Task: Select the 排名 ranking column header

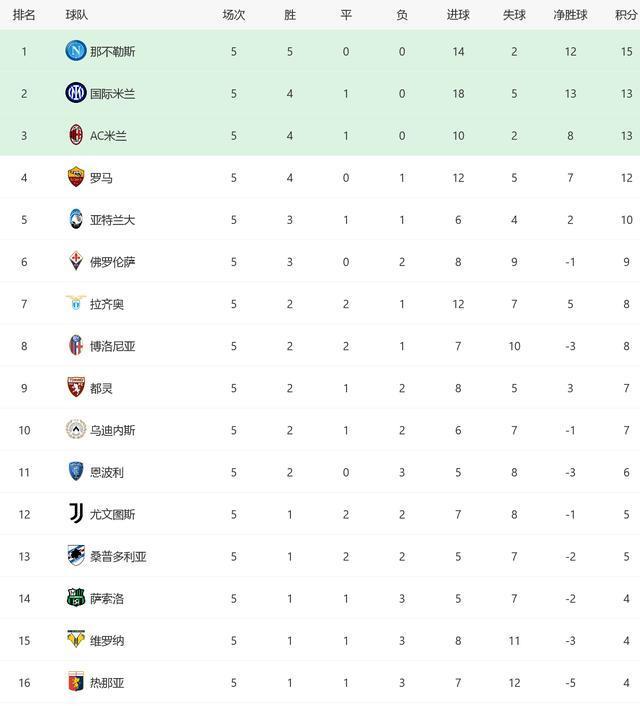Action: coord(24,15)
